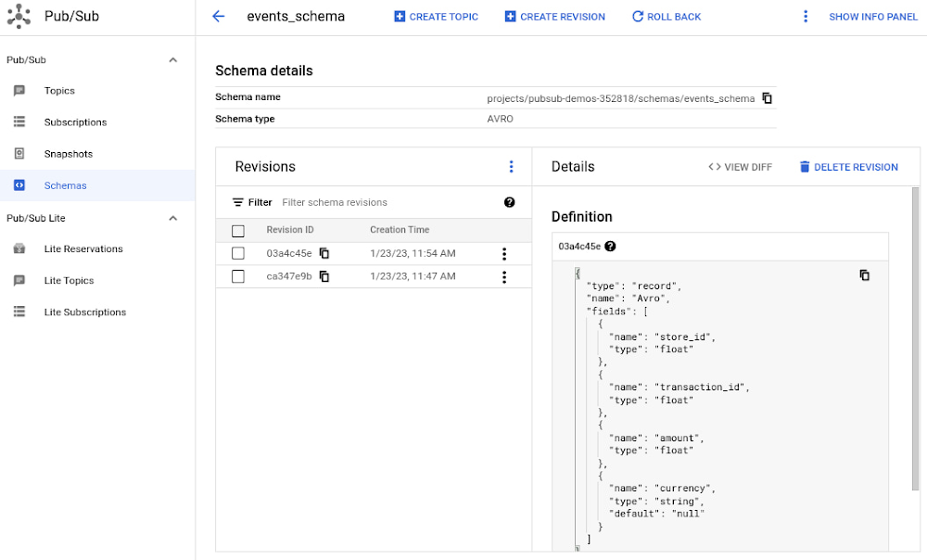Copy revision ID 03a4c45e
The height and width of the screenshot is (560, 927).
coord(324,253)
